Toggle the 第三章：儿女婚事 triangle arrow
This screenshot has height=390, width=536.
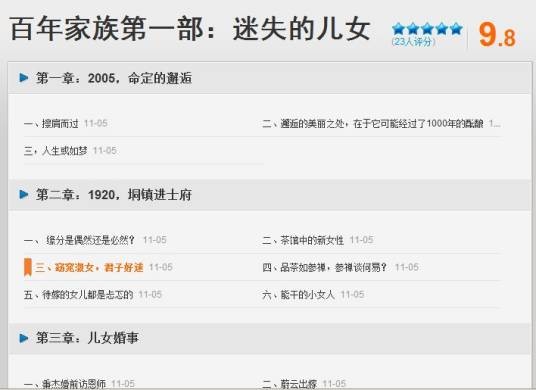click(24, 338)
